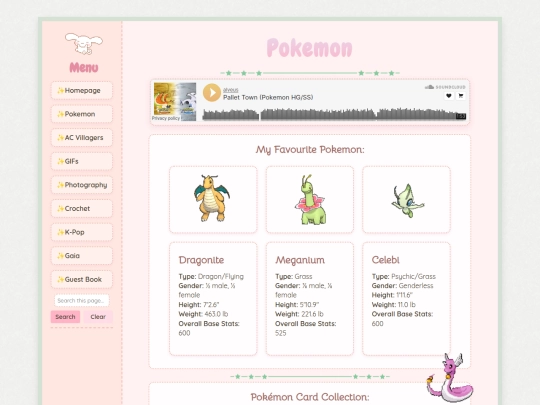
Task: Go to AC Villagers page
Action: coord(82,138)
